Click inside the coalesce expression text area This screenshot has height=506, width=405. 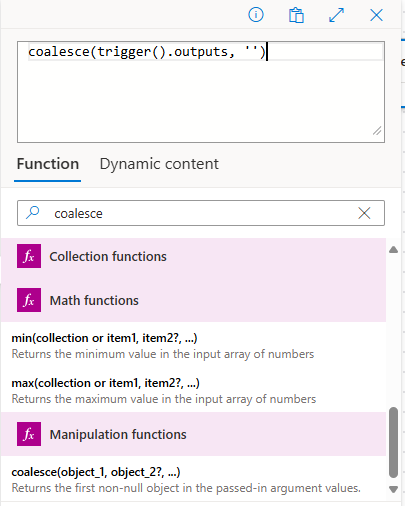201,92
